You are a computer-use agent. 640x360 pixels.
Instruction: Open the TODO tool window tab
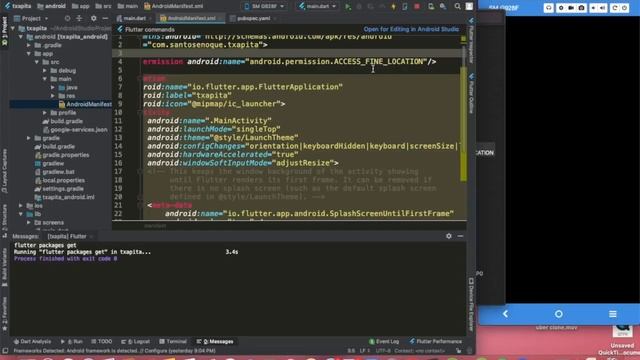coord(102,341)
